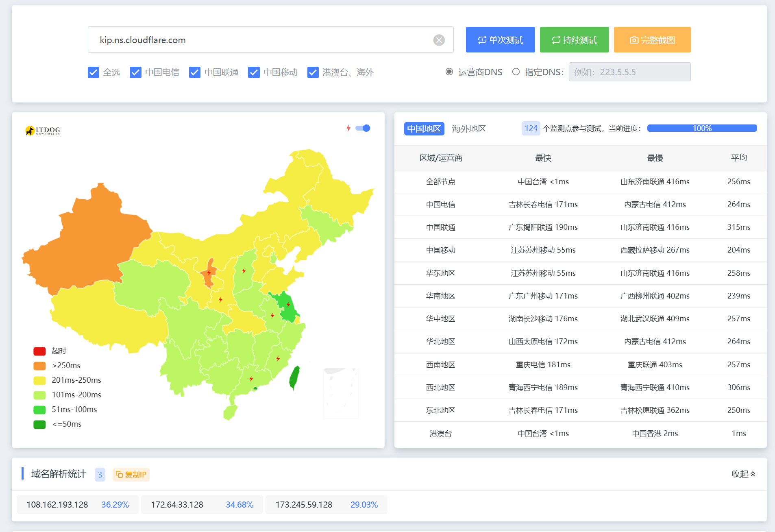Click the 西北地区 row label
This screenshot has width=775, height=532.
point(441,387)
